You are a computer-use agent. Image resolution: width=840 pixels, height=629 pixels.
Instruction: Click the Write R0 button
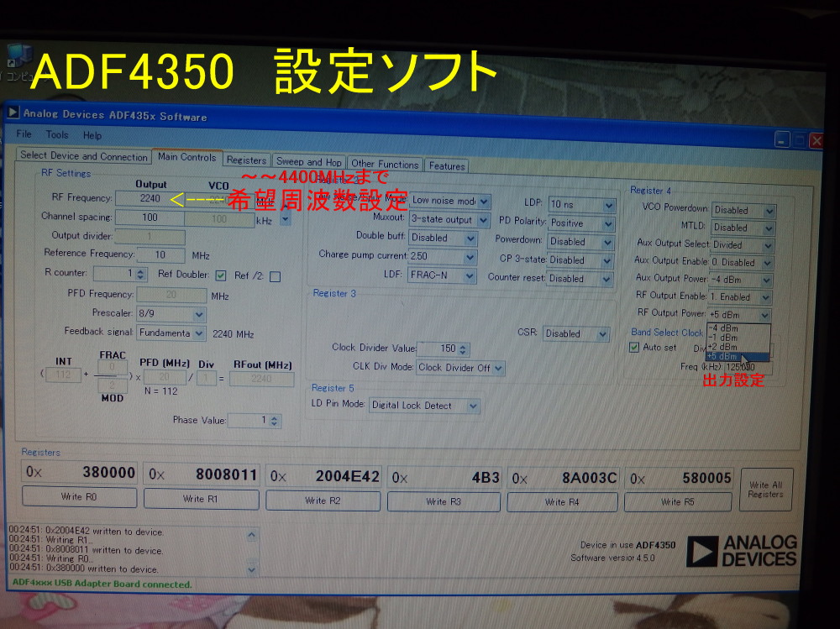pos(79,496)
